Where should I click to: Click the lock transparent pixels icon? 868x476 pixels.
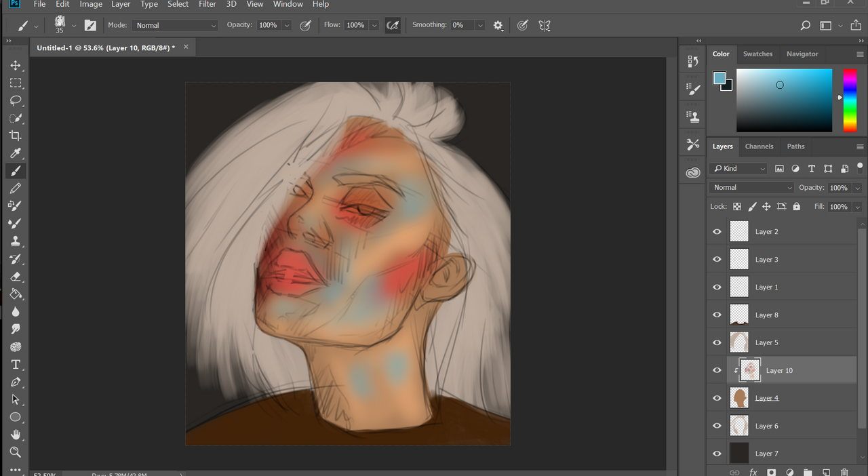(737, 207)
